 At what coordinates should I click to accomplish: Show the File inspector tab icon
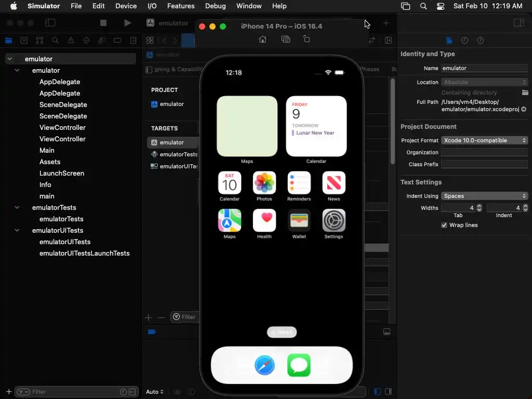pos(449,41)
